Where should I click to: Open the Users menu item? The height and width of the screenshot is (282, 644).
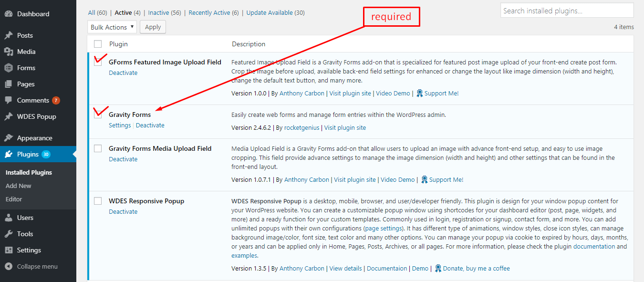(38, 218)
